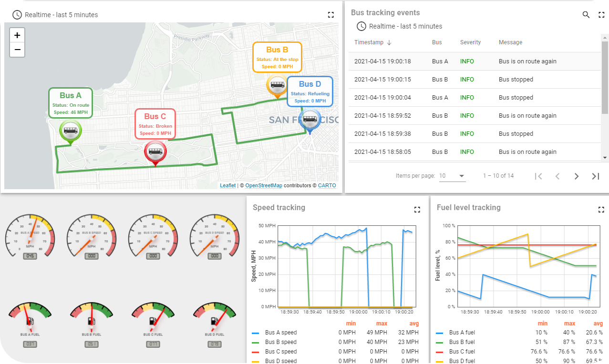
Task: Click the Fuel level tracking widget title
Action: point(469,208)
